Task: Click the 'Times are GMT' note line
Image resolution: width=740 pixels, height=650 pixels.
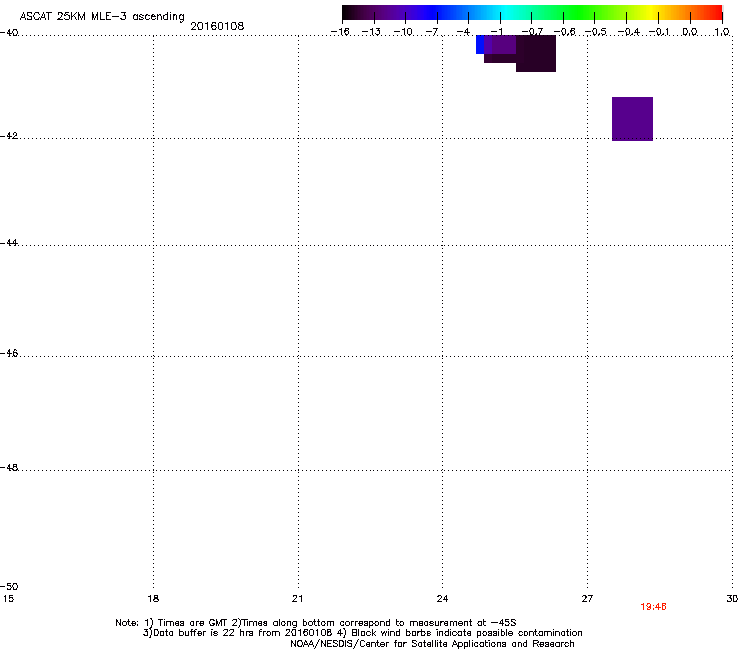Action: coord(316,623)
